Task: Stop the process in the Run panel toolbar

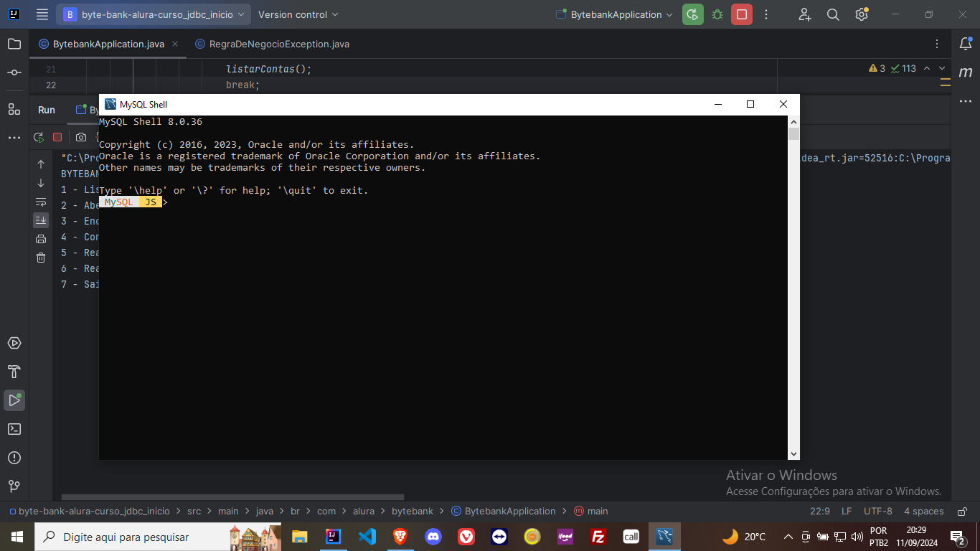Action: point(57,137)
